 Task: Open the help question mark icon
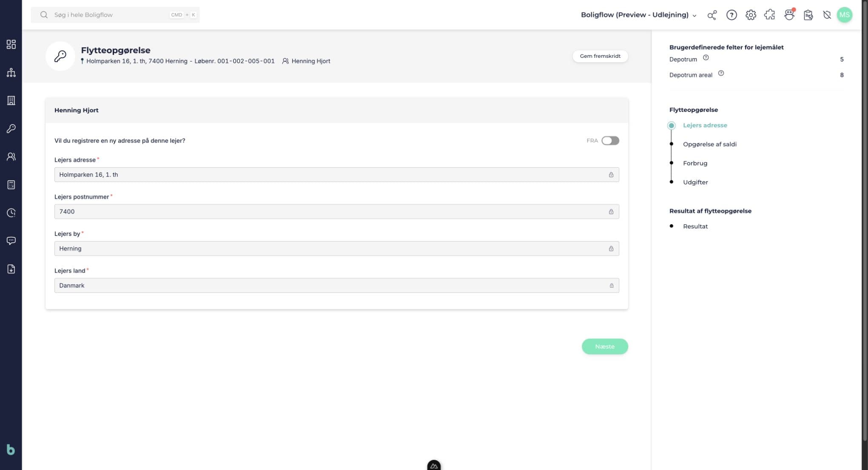(731, 15)
